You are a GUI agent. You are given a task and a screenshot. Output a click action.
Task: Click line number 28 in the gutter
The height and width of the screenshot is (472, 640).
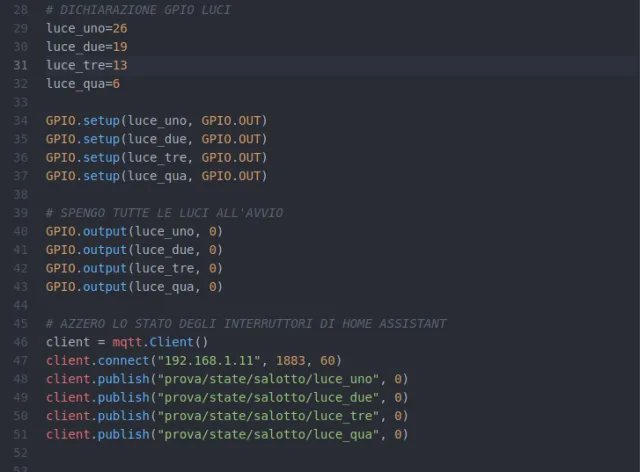coord(21,9)
